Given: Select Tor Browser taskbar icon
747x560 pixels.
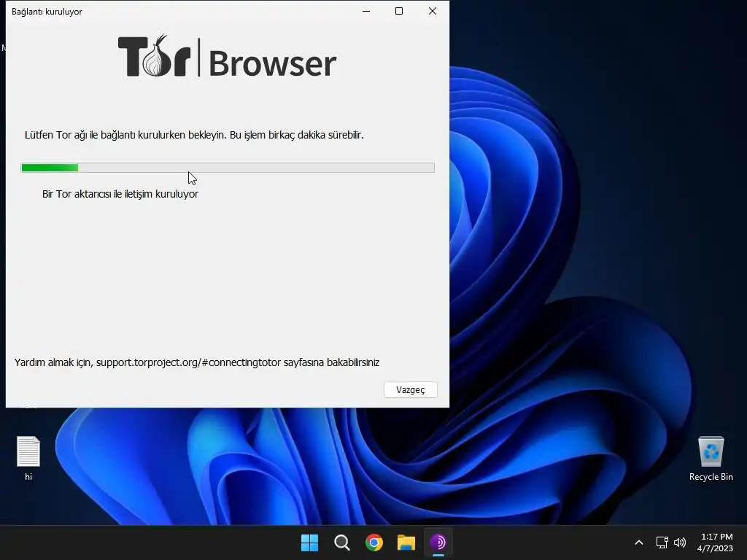Looking at the screenshot, I should [x=438, y=542].
